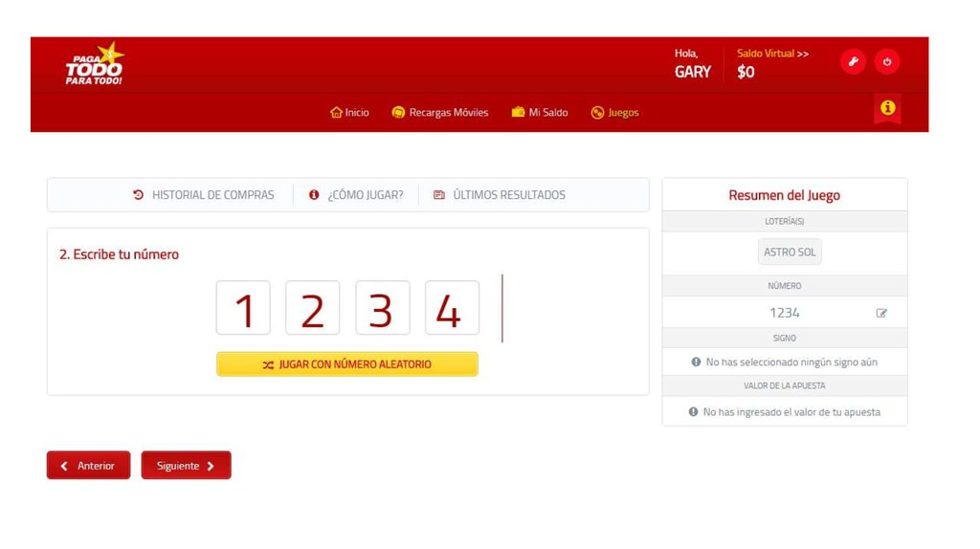Select the Astro Sol lottery chip

click(790, 253)
